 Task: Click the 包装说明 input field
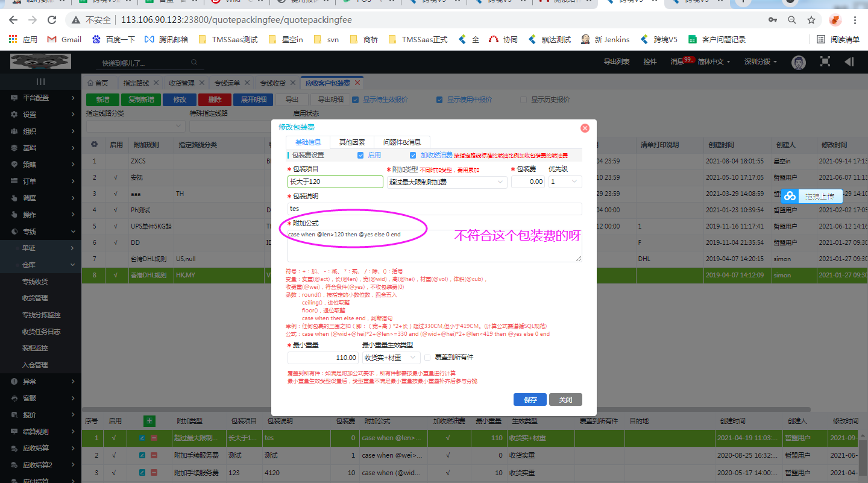click(x=435, y=209)
